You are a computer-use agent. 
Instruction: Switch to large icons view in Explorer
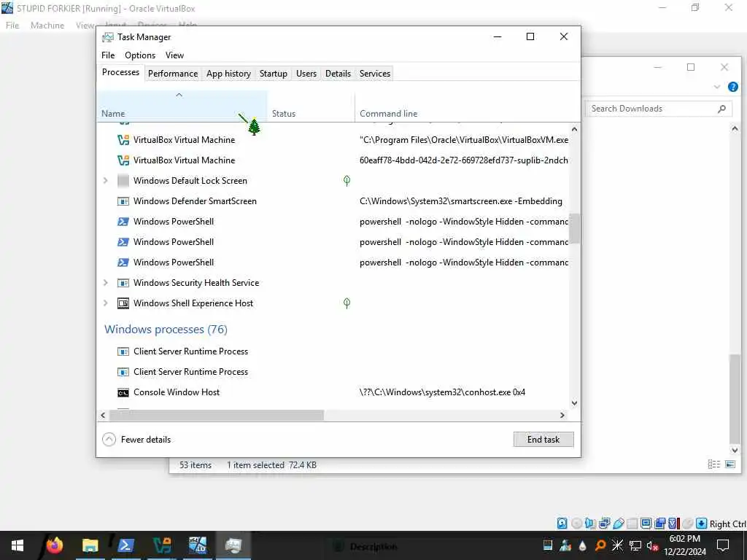coord(730,464)
